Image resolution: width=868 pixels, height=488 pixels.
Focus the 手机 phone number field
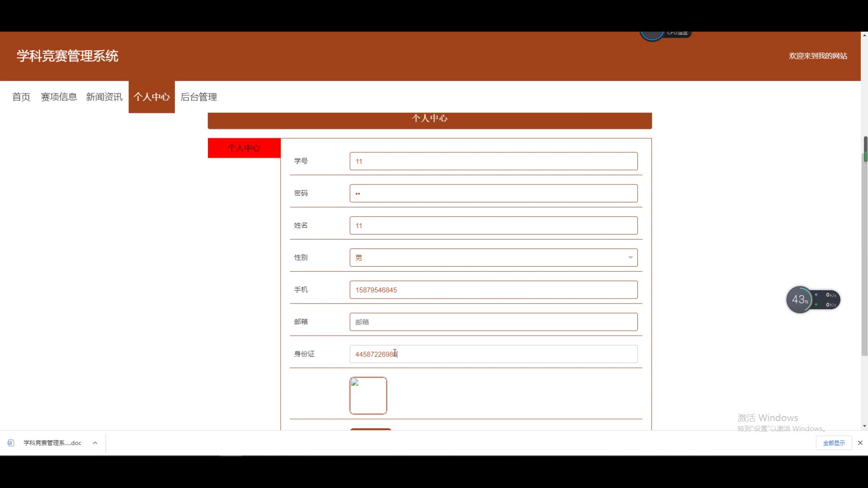click(493, 290)
